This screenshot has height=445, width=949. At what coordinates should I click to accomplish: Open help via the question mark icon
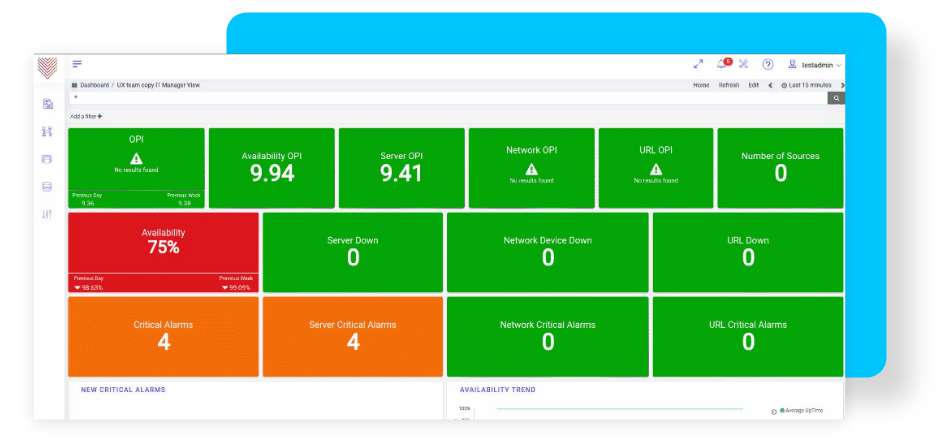point(767,64)
